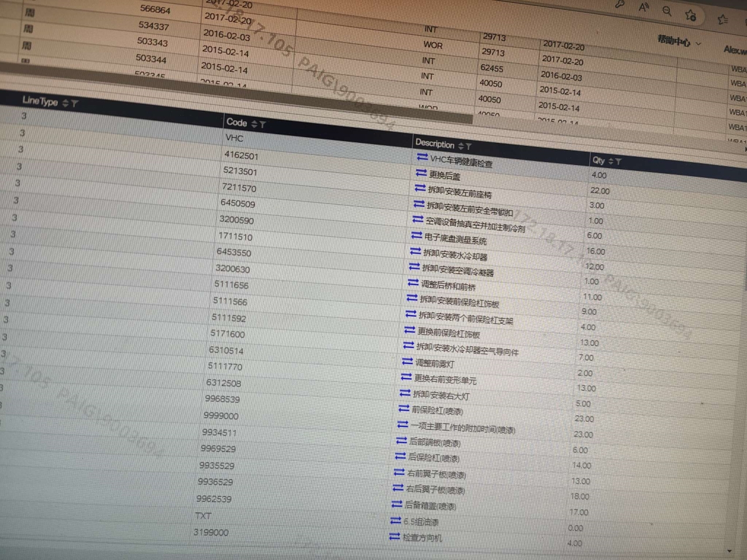
Task: Open the browser favorites list
Action: [723, 19]
